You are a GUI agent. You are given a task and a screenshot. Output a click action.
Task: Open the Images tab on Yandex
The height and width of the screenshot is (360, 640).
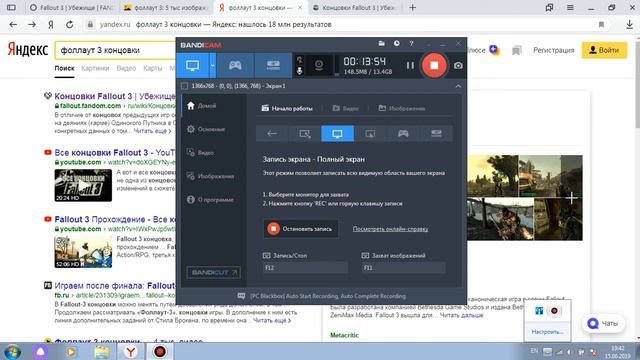pos(95,68)
